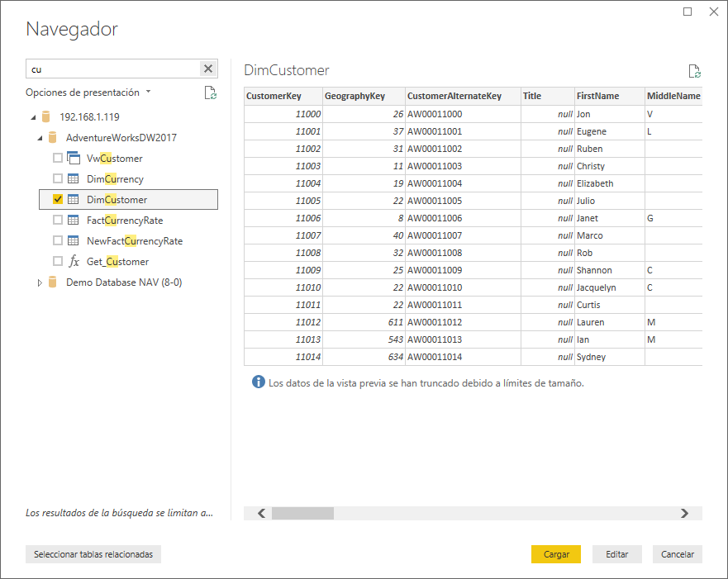Uncheck the DimCustomer checkbox
The width and height of the screenshot is (728, 579).
pyautogui.click(x=58, y=200)
